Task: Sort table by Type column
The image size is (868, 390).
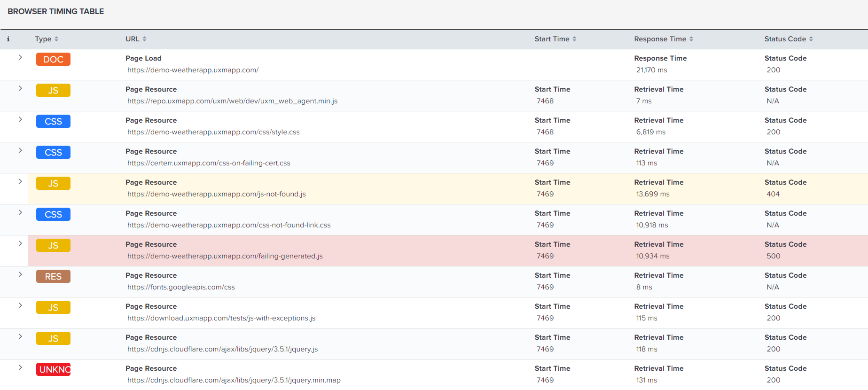Action: 47,39
